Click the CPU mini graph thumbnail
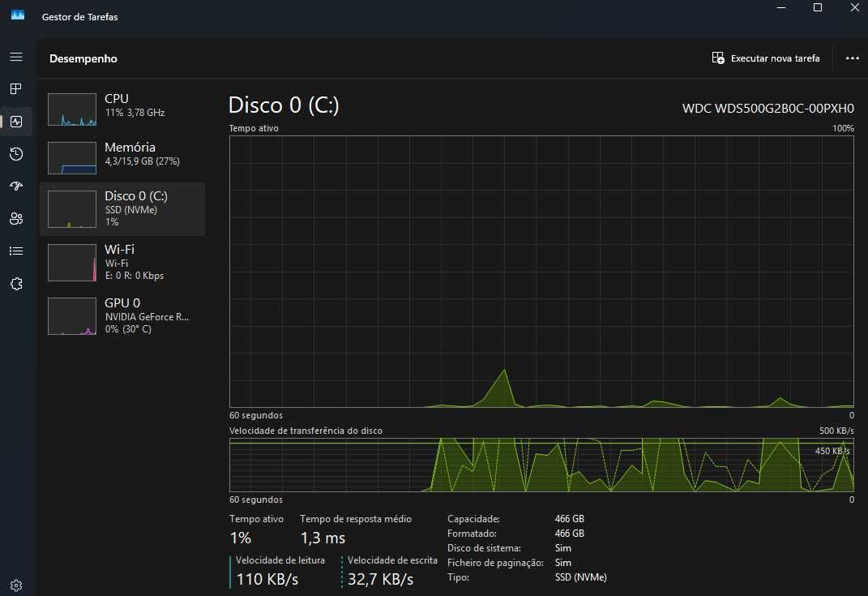Viewport: 868px width, 596px height. pyautogui.click(x=72, y=109)
